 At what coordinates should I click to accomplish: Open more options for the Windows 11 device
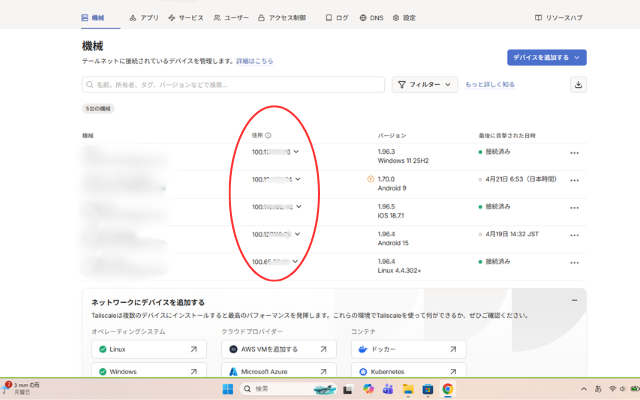tap(574, 153)
